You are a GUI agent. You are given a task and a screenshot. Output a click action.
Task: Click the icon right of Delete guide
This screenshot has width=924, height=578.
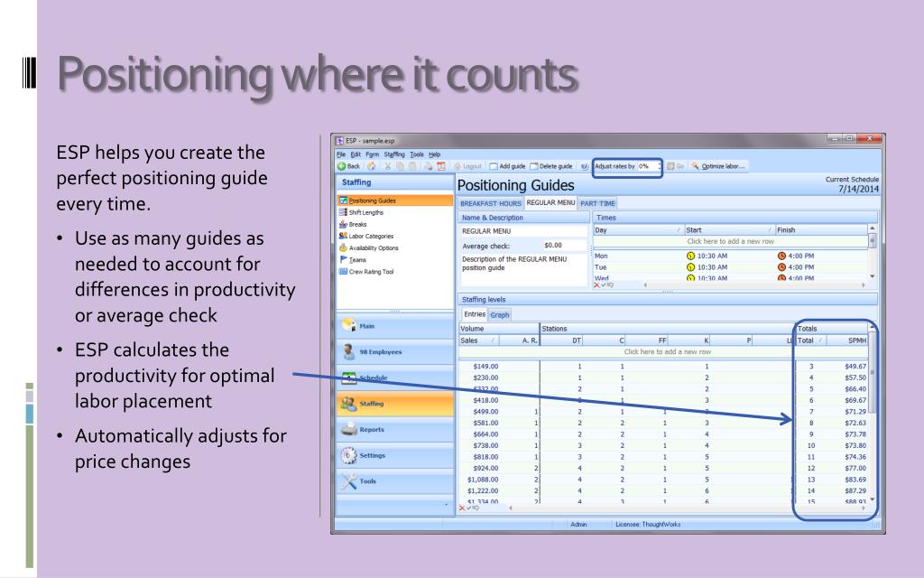click(585, 166)
